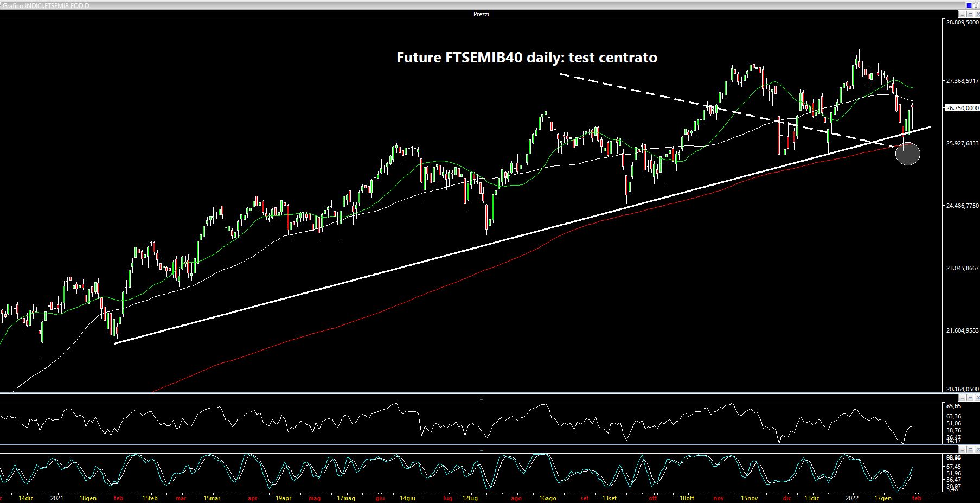980x503 pixels.
Task: Click the 20.164,0500 price axis label
Action: (x=962, y=389)
